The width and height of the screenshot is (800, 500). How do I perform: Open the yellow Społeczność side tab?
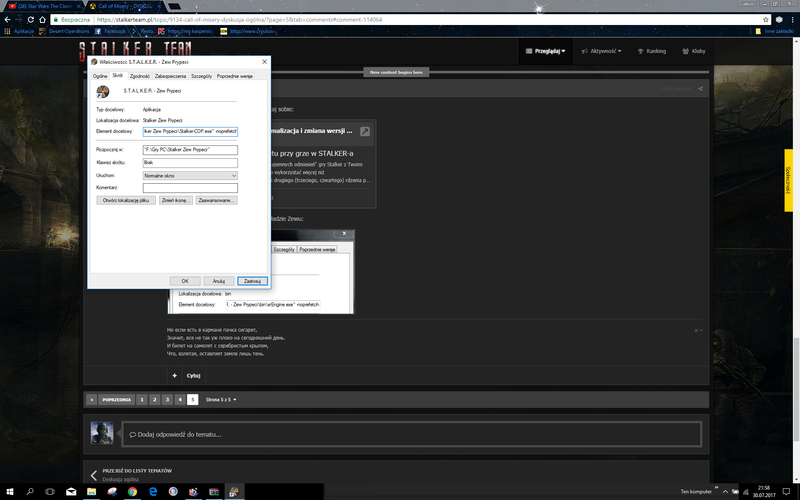tap(788, 180)
